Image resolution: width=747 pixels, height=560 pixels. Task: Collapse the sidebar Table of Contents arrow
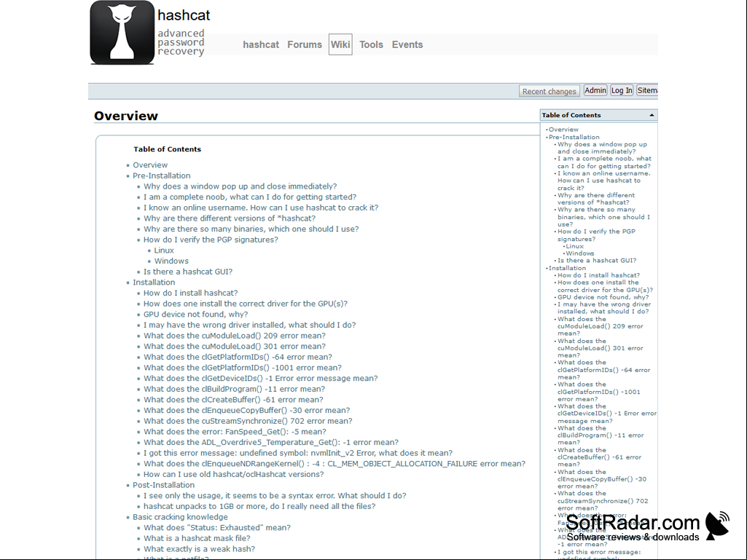point(652,115)
